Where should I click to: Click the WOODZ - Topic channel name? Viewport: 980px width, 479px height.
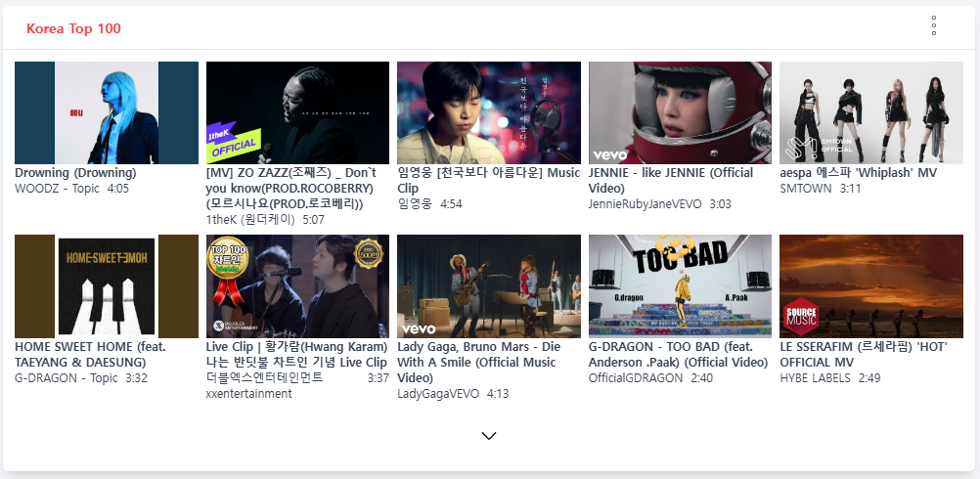point(57,189)
